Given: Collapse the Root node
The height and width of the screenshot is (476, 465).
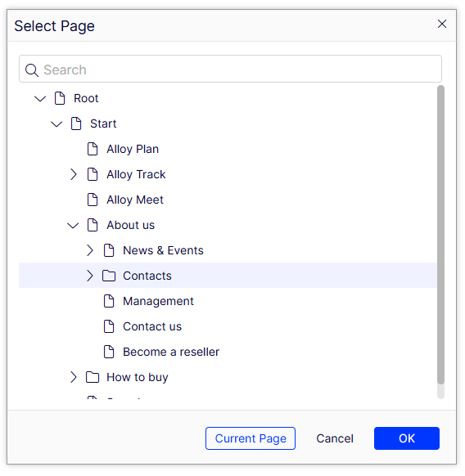Looking at the screenshot, I should tap(40, 99).
